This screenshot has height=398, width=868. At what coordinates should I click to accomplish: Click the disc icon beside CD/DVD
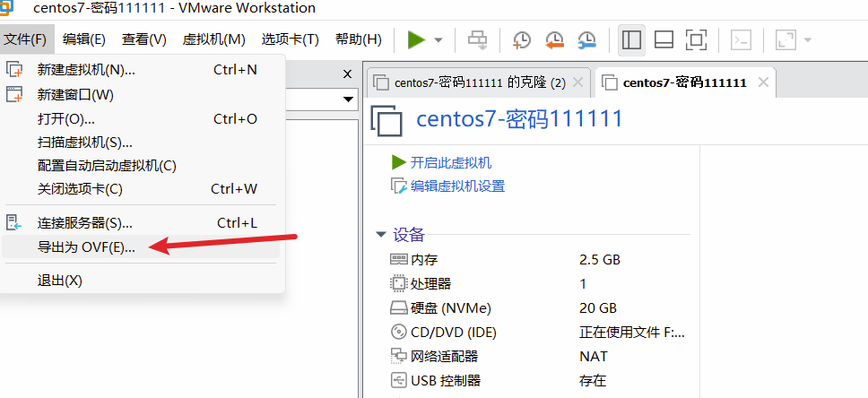(398, 333)
